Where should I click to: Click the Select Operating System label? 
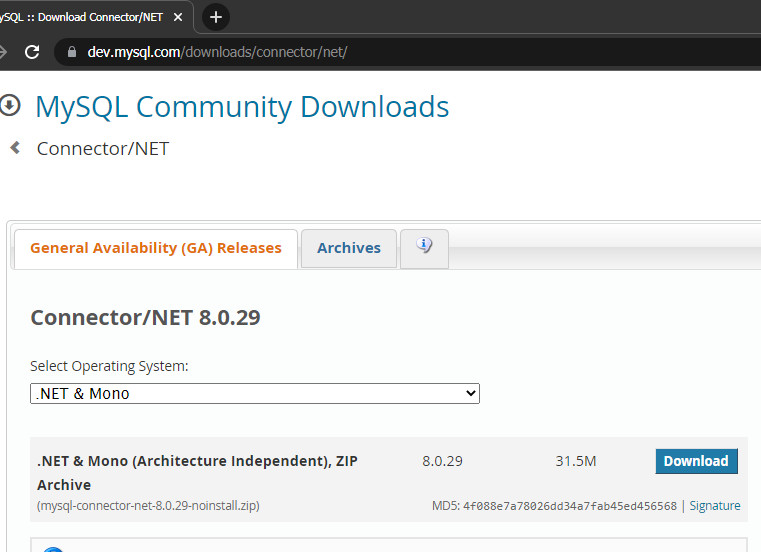(x=109, y=366)
